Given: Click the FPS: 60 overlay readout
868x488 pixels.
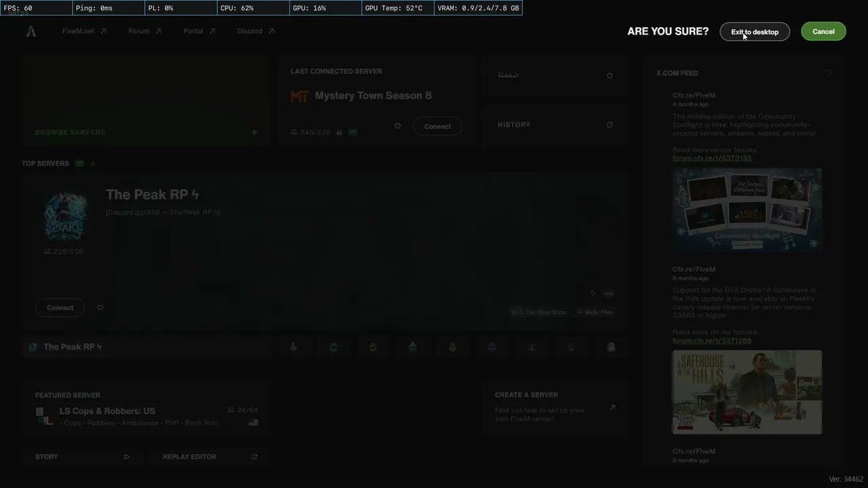Looking at the screenshot, I should 36,8.
